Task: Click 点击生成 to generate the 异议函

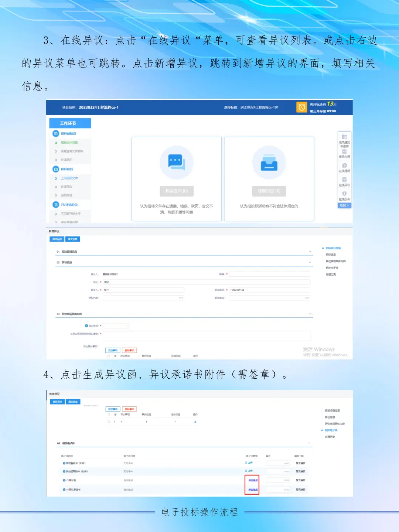Action: coord(252,480)
